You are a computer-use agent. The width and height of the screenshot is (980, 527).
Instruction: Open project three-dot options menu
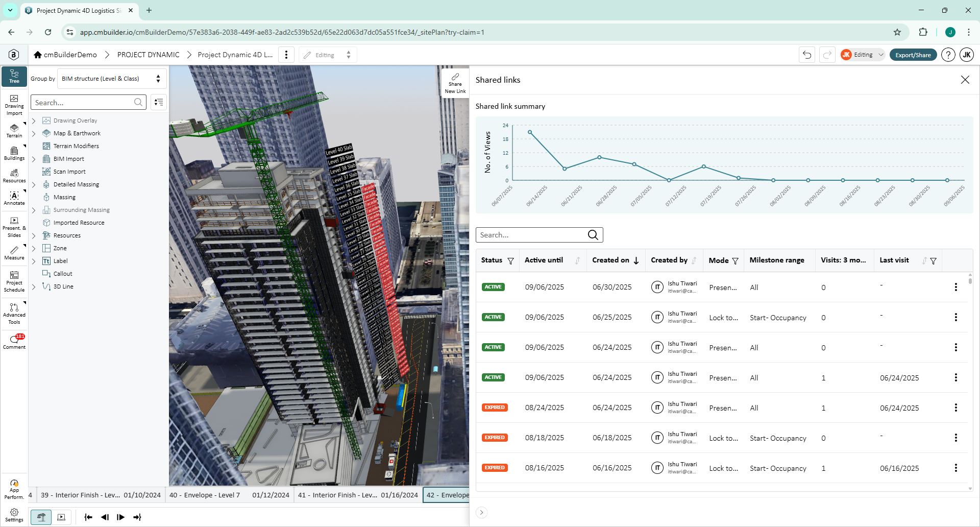[286, 55]
